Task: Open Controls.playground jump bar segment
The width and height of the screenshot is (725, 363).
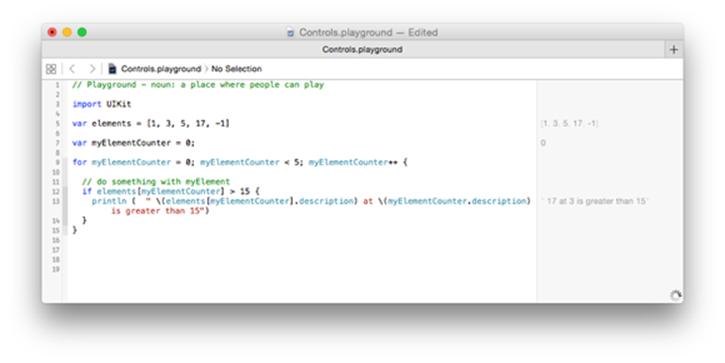Action: coord(161,69)
